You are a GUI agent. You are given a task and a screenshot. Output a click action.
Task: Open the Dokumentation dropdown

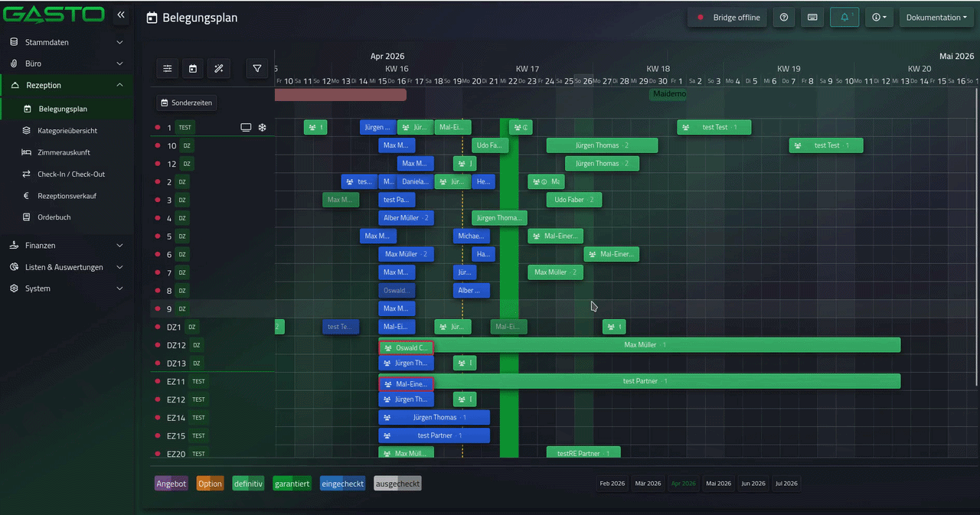(936, 18)
